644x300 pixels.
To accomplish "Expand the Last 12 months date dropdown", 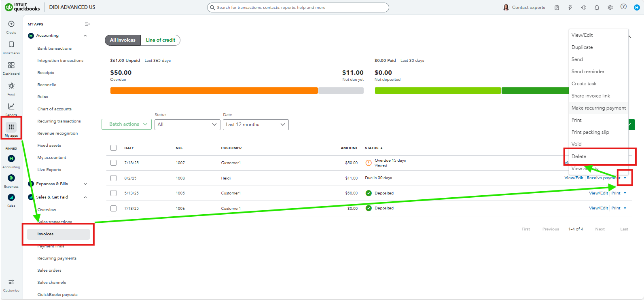I will point(256,125).
